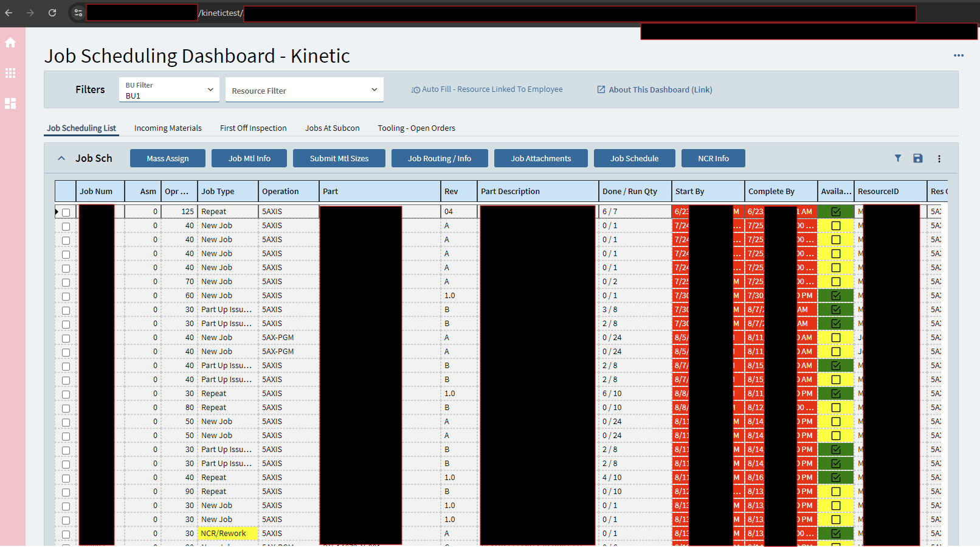
Task: Click the Mass Assign button
Action: pos(168,158)
